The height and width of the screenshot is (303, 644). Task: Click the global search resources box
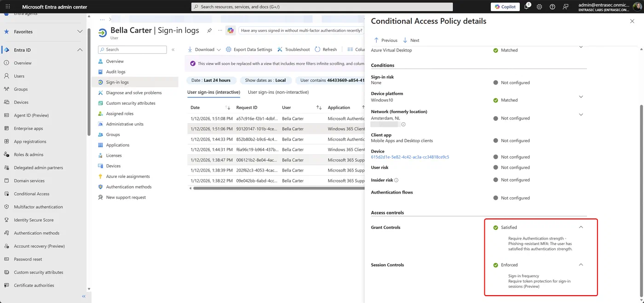click(x=322, y=7)
